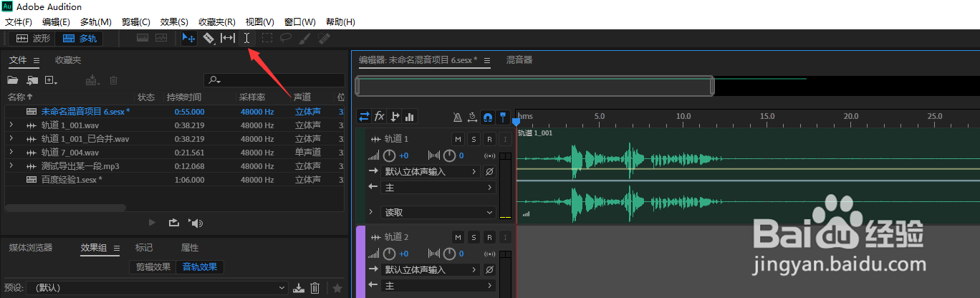Screen dimensions: 980x298
Task: Open 主 output dropdown on 轨道 1
Action: pyautogui.click(x=438, y=188)
